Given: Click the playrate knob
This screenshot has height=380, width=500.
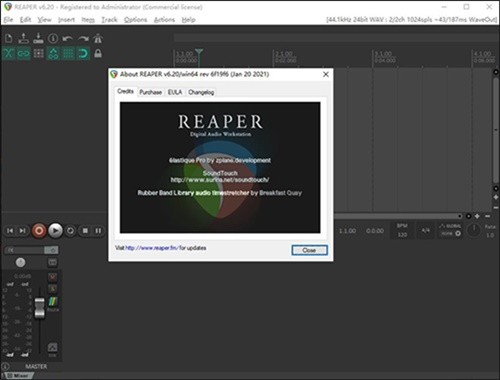Looking at the screenshot, I should click(x=474, y=230).
